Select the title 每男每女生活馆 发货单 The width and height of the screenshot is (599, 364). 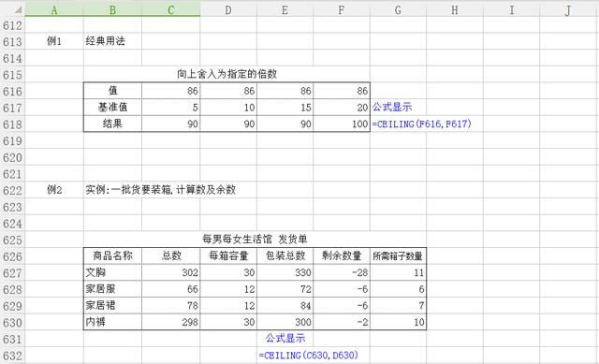pyautogui.click(x=255, y=240)
